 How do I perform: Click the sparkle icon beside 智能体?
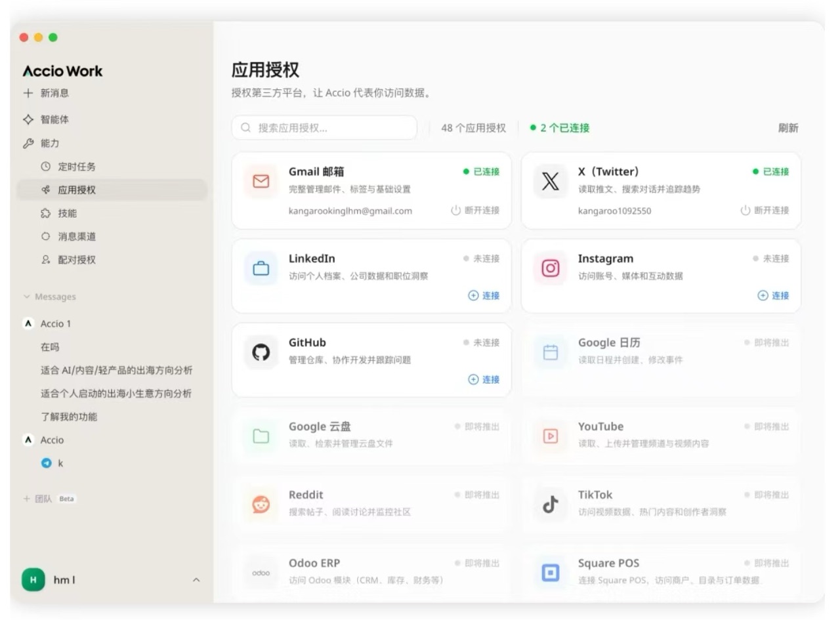[x=28, y=119]
